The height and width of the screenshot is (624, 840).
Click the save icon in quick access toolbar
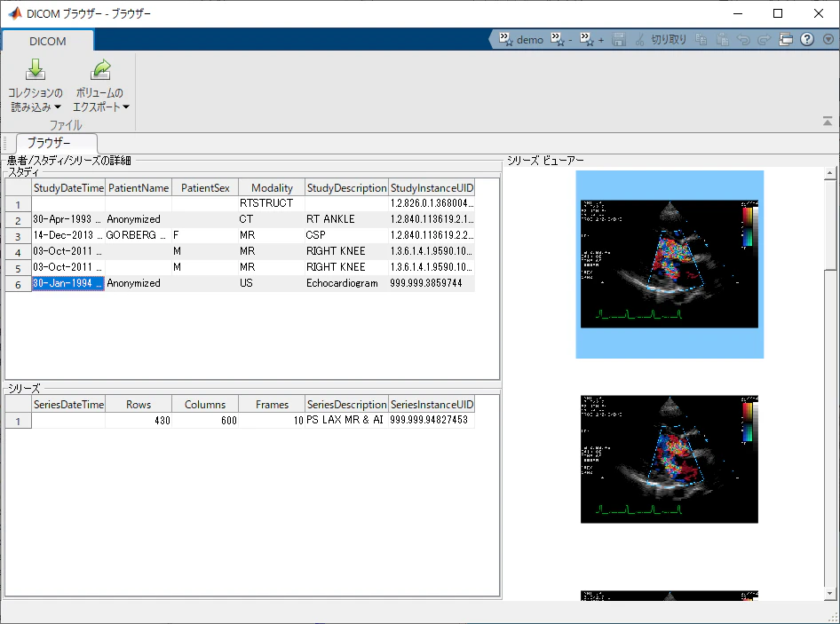click(619, 40)
